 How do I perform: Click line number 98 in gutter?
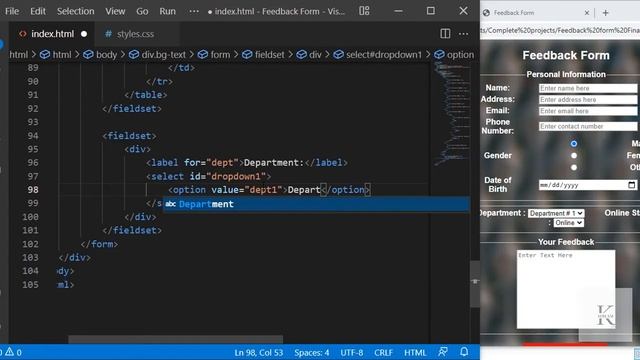click(33, 190)
